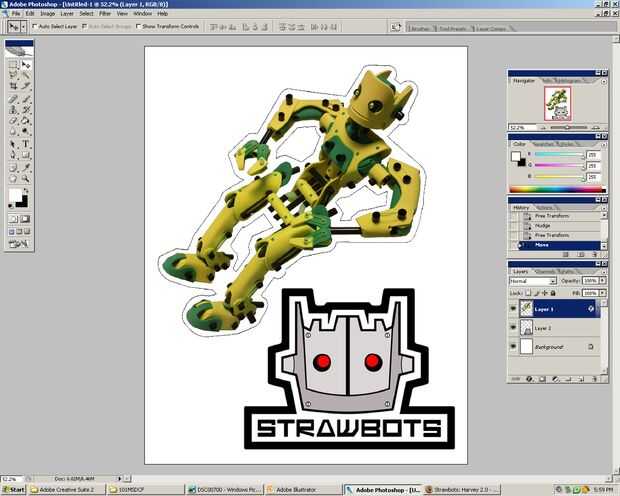This screenshot has width=620, height=496.
Task: Select the Brush tool
Action: pos(26,99)
